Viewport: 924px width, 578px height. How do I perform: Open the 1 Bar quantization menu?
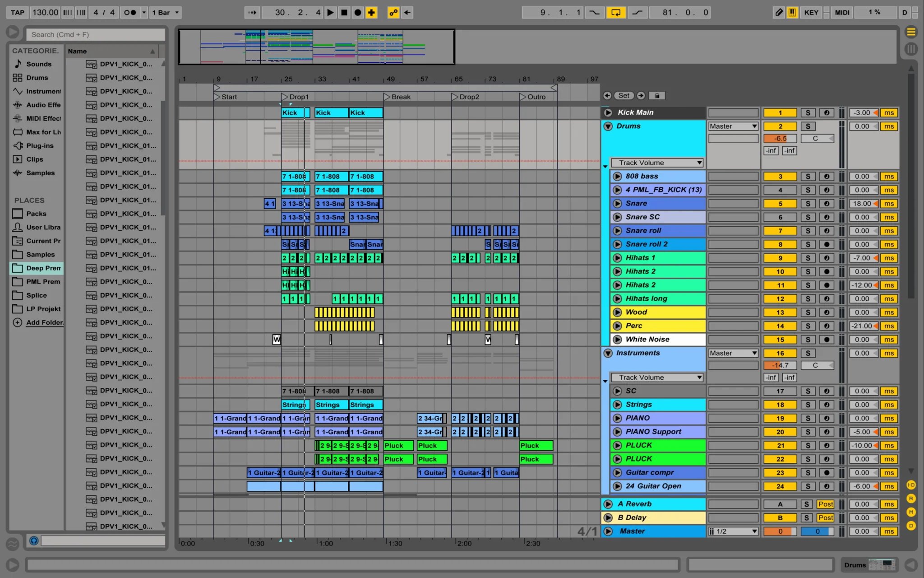pos(166,13)
